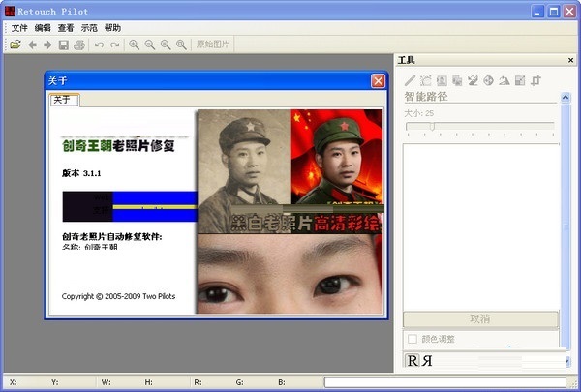The height and width of the screenshot is (392, 581).
Task: Click the 原始图片 toolbar button
Action: [213, 45]
